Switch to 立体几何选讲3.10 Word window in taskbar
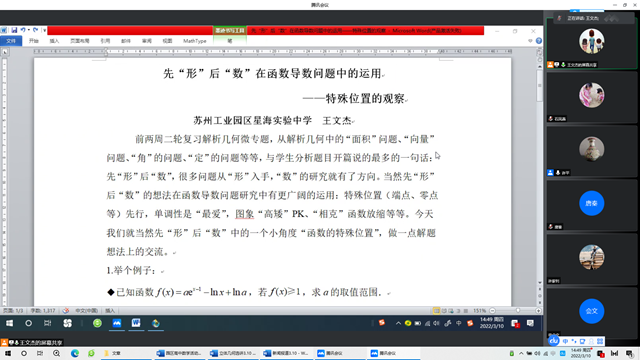This screenshot has width=640, height=360. point(233,353)
